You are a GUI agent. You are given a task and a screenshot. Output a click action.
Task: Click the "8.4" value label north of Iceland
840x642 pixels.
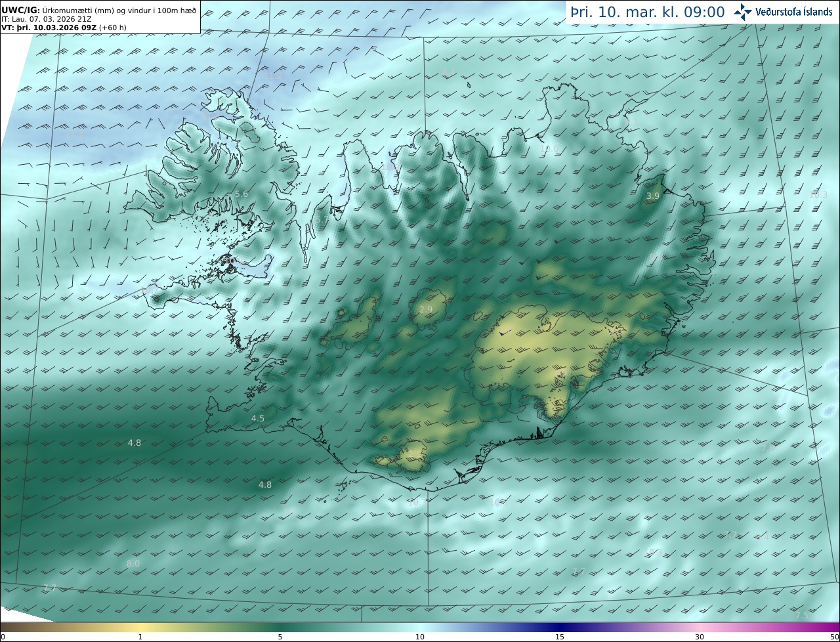coord(449,72)
